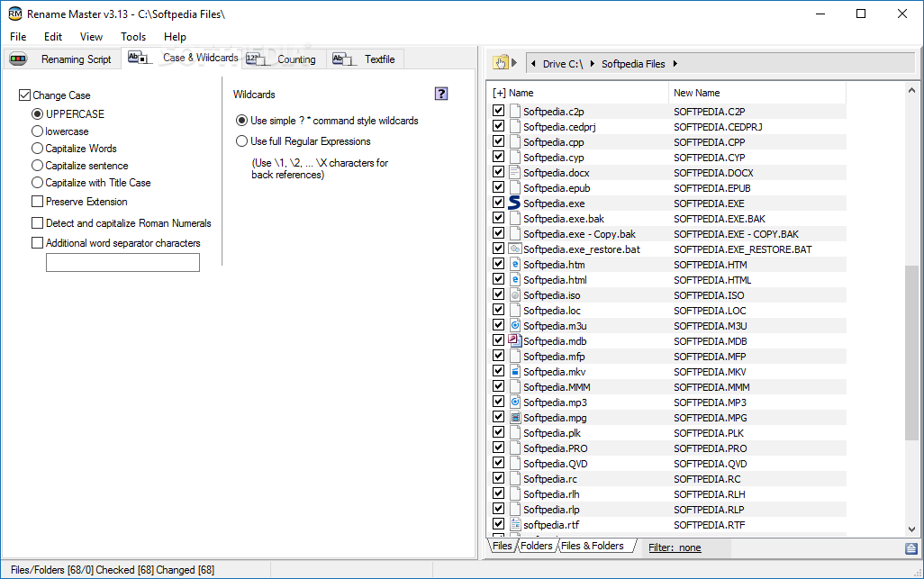The height and width of the screenshot is (579, 924).
Task: Open the Tools menu
Action: 133,37
